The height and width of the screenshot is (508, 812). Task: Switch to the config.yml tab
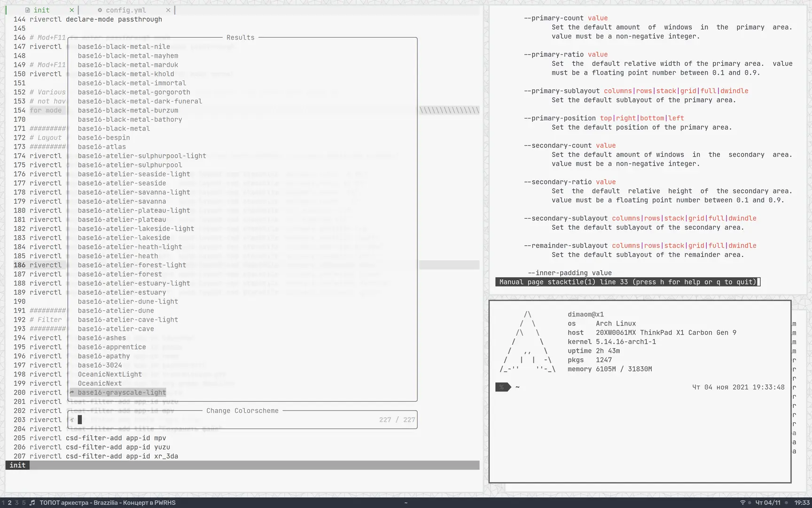125,10
